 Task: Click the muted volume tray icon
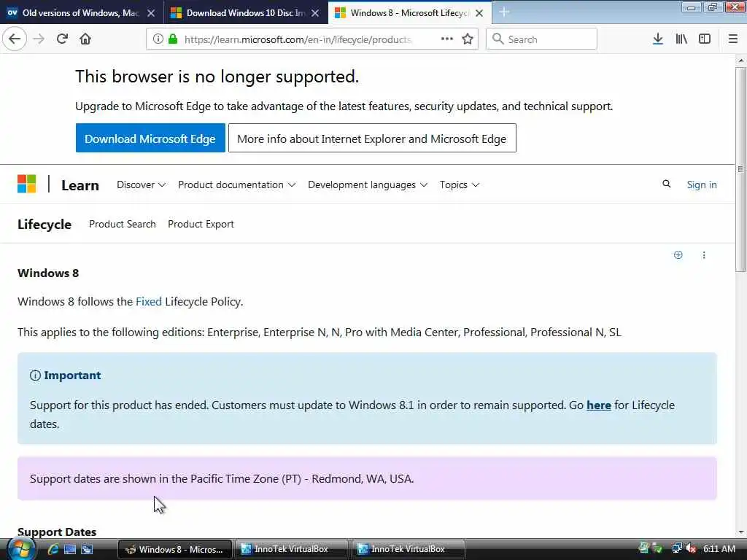pos(691,548)
